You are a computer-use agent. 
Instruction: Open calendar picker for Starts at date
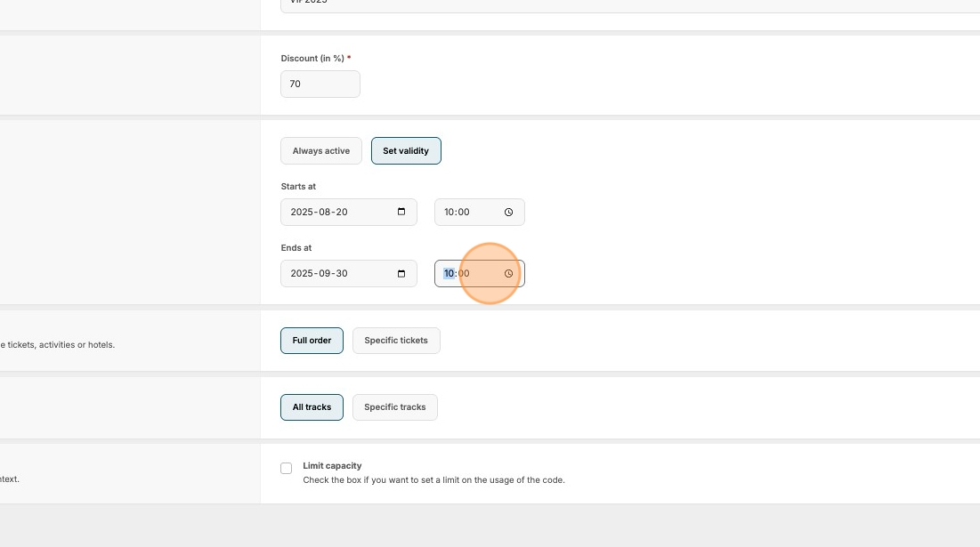coord(401,212)
